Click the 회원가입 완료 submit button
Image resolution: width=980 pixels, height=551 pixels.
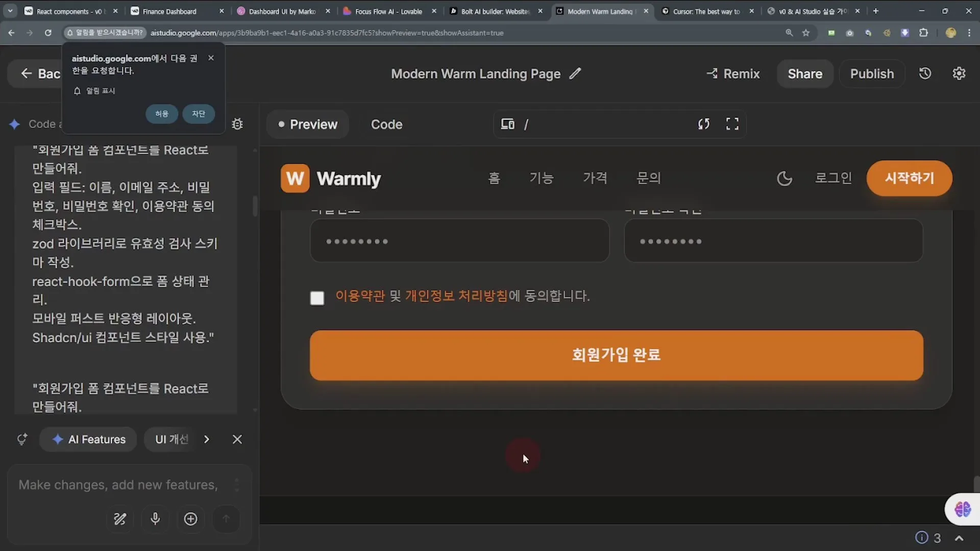[616, 355]
